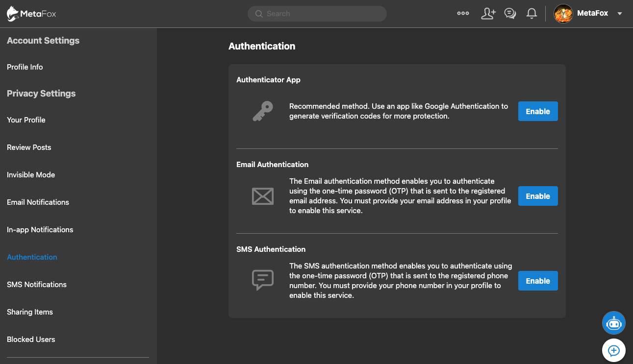633x364 pixels.
Task: Enable the Authenticator App method
Action: click(538, 111)
